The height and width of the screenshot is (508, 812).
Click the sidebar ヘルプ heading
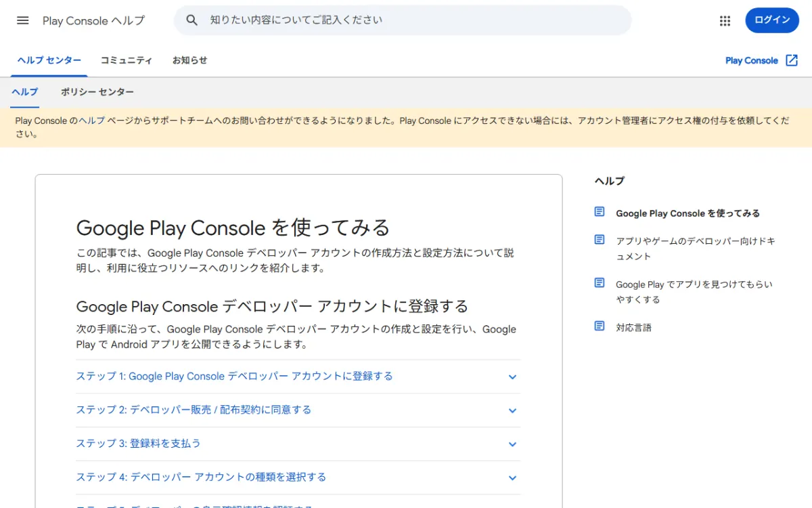[610, 181]
